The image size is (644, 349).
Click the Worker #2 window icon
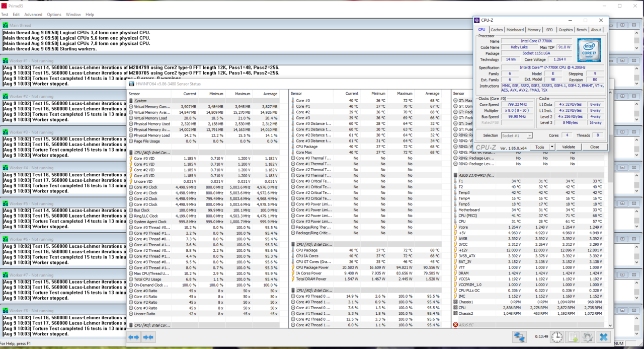pos(6,96)
